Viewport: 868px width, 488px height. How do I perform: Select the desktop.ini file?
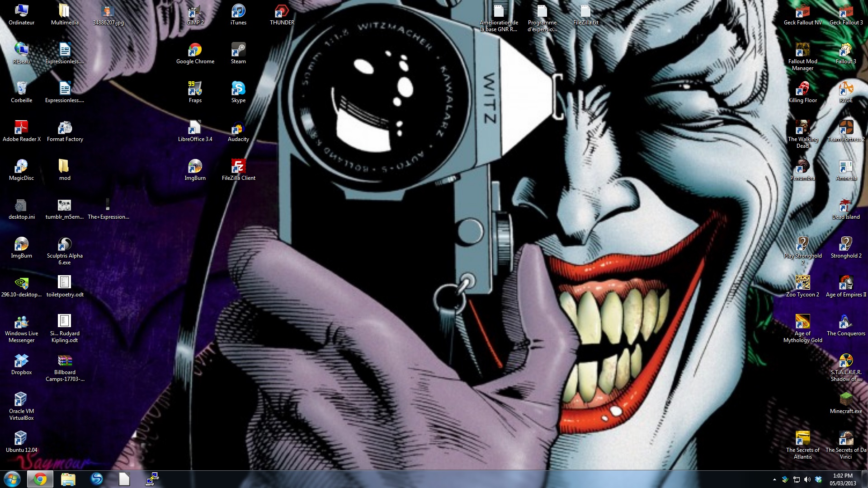[x=21, y=209]
